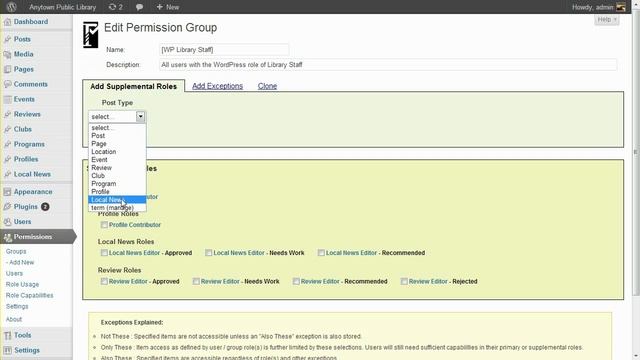Choose Profile from Post Type list
Screen dimensions: 640x360
point(117,192)
